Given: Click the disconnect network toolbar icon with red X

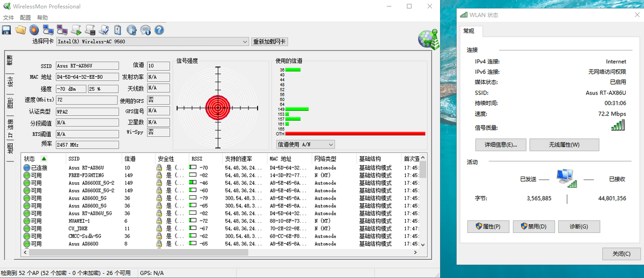Looking at the screenshot, I should pos(62,30).
